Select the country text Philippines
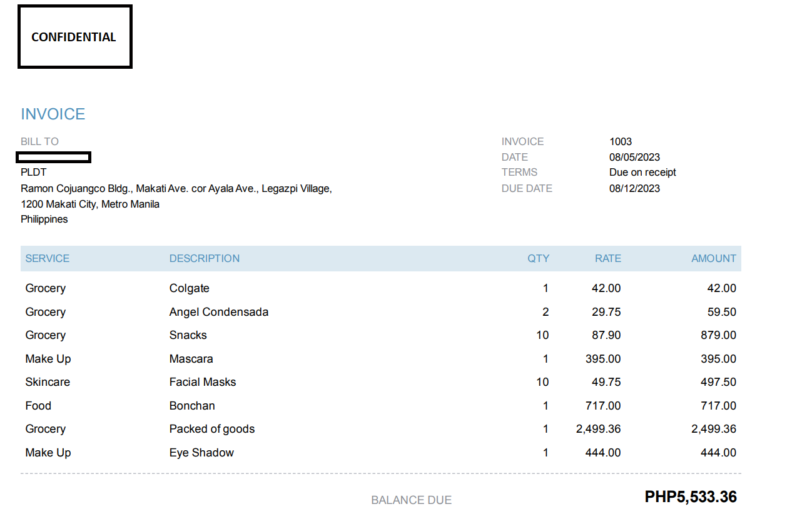 point(44,219)
